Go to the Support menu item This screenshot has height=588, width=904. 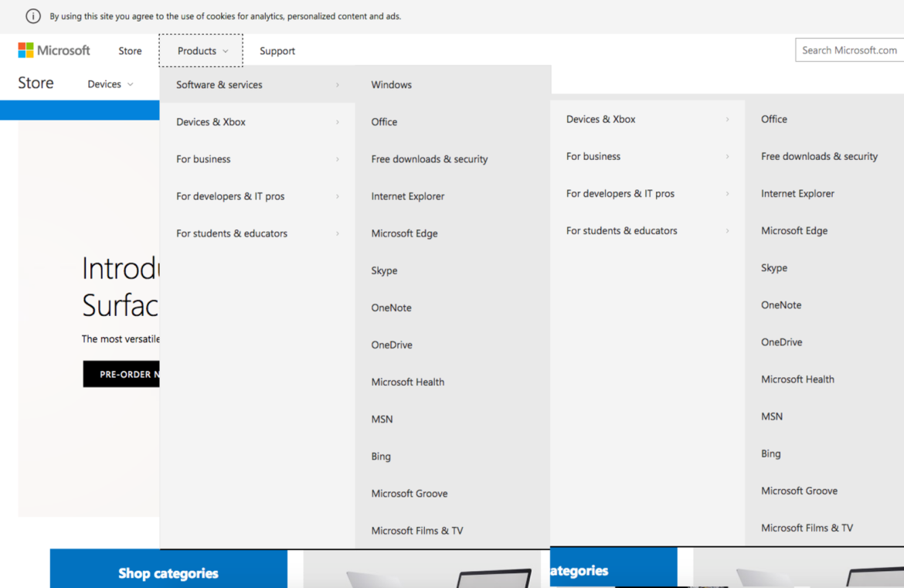(x=277, y=51)
